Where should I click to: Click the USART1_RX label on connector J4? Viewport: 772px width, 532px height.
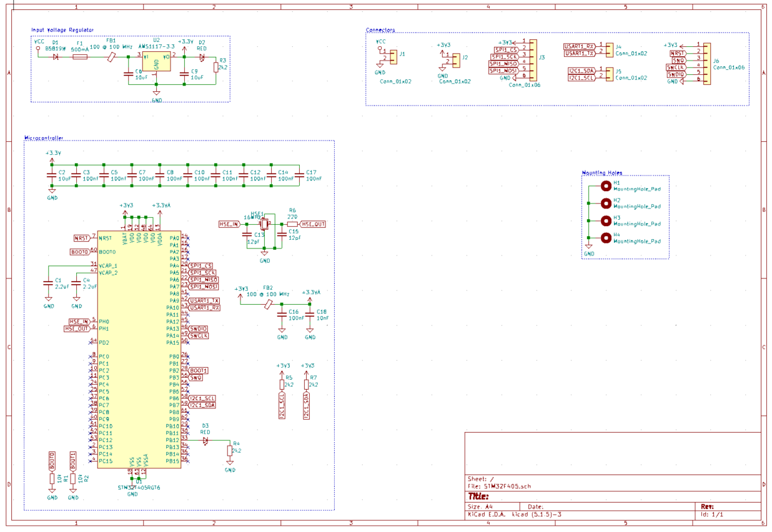coord(578,45)
